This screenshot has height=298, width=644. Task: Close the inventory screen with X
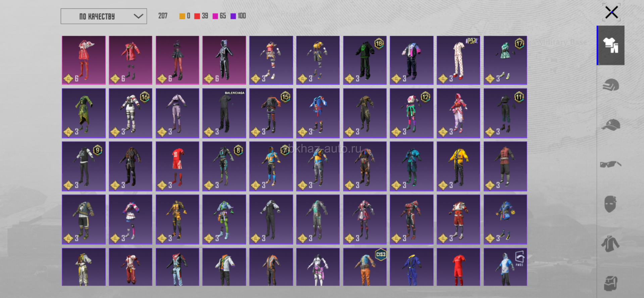pos(611,13)
